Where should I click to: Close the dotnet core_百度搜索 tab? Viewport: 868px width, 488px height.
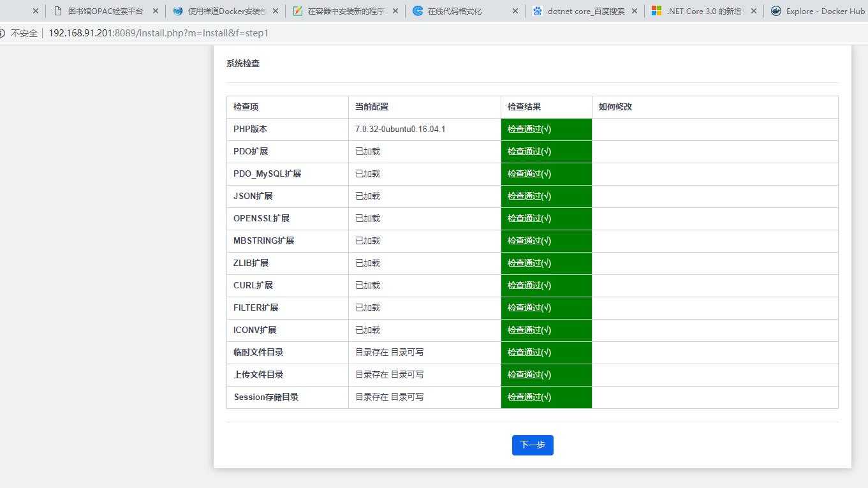[635, 11]
